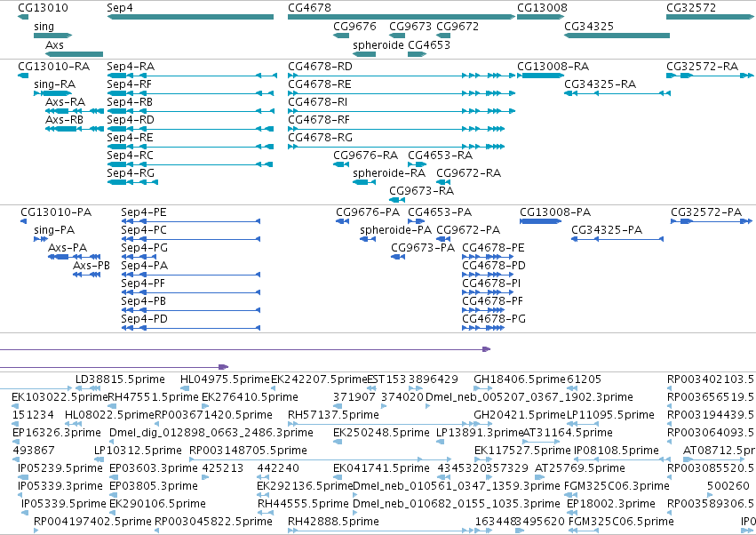Select the upper long purple arrow feature

pos(245,349)
